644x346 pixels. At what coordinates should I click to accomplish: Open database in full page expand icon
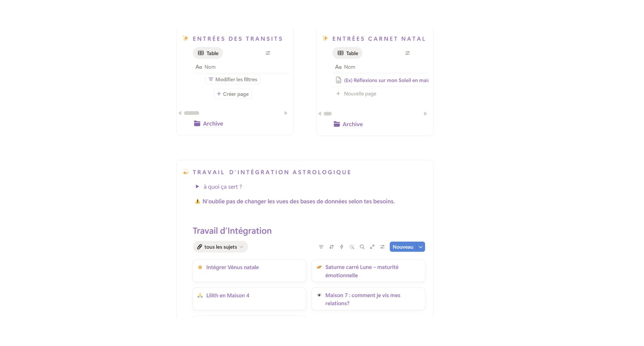point(372,247)
